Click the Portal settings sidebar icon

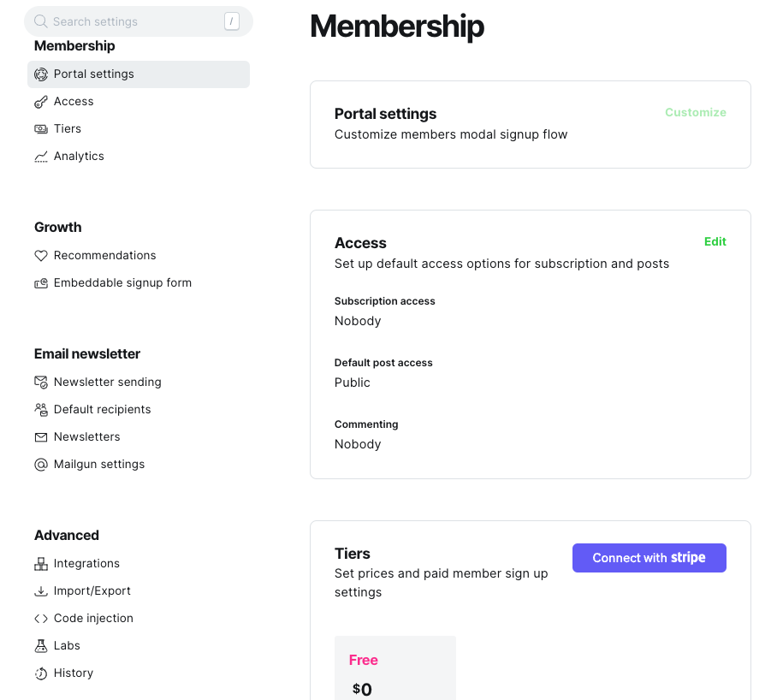pos(41,74)
